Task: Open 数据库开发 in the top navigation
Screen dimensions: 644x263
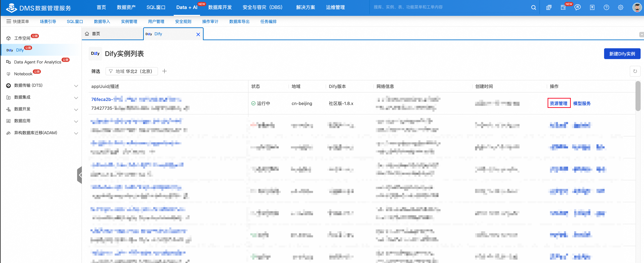Action: click(x=220, y=7)
